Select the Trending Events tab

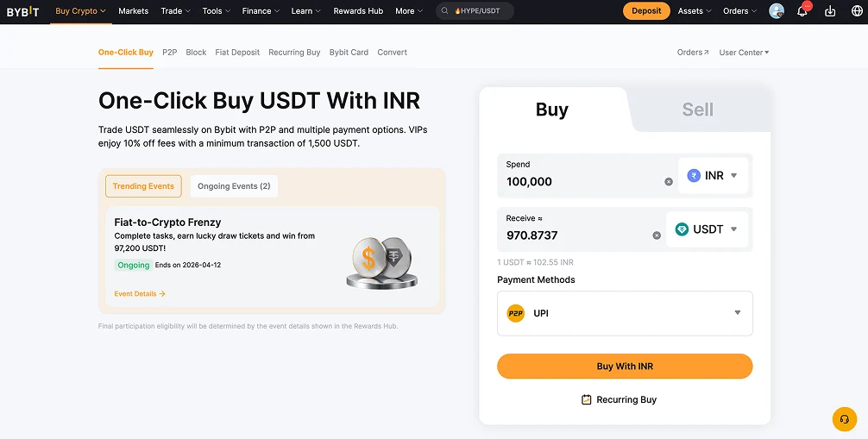click(x=143, y=186)
